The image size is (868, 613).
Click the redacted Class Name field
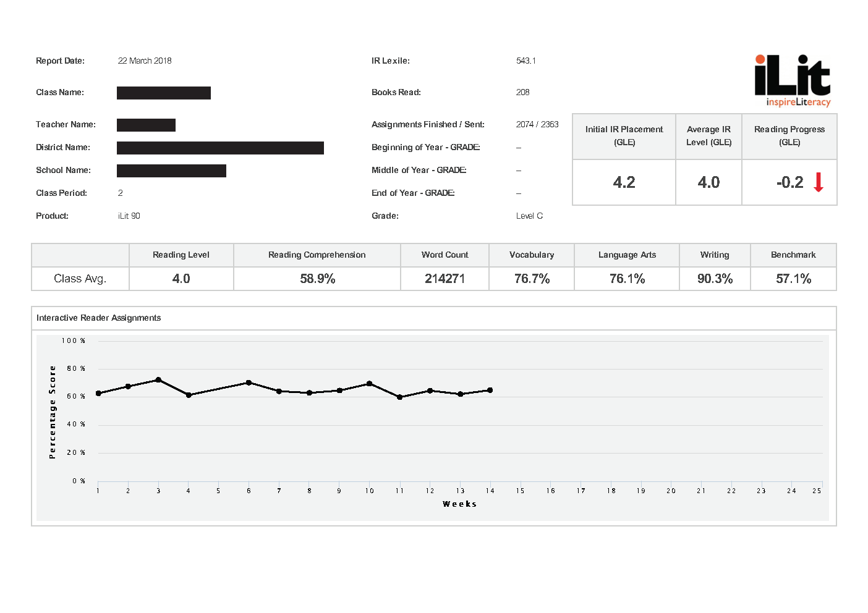pyautogui.click(x=164, y=93)
